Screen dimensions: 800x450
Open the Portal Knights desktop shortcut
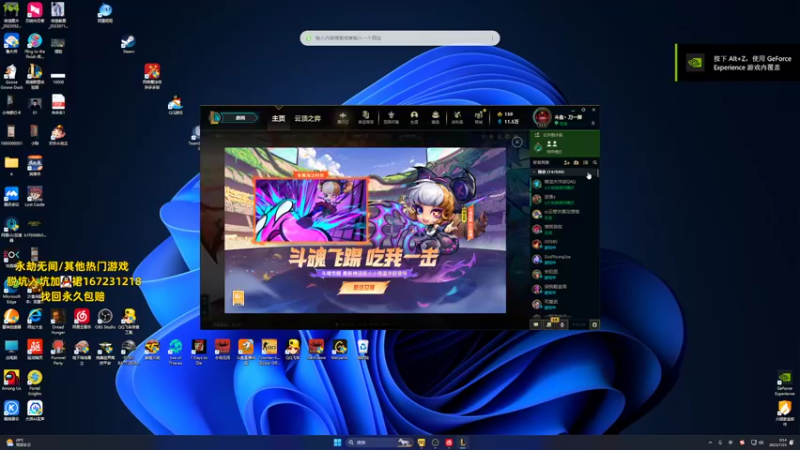point(35,383)
